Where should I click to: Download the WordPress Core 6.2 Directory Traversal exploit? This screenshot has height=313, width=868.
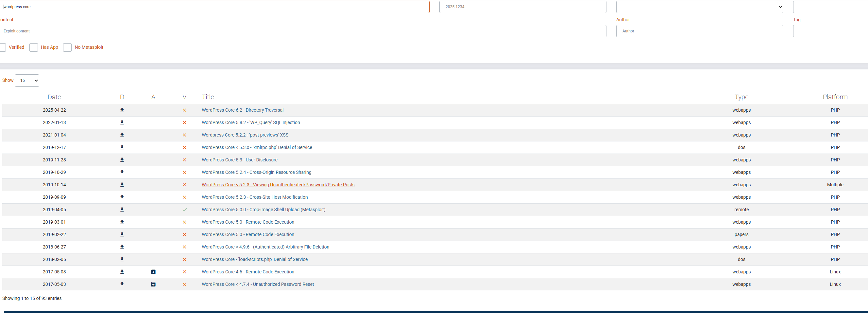tap(122, 110)
